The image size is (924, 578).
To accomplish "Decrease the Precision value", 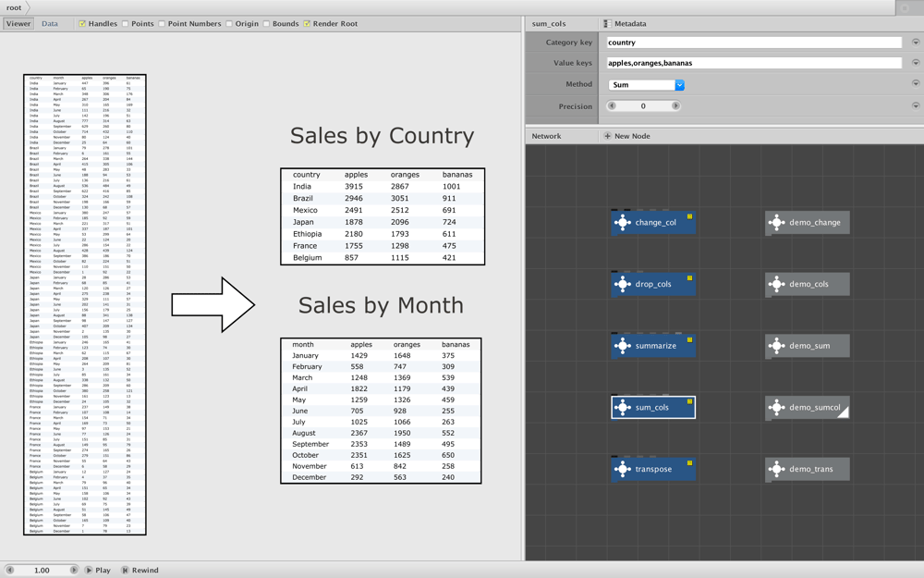I will tap(612, 106).
